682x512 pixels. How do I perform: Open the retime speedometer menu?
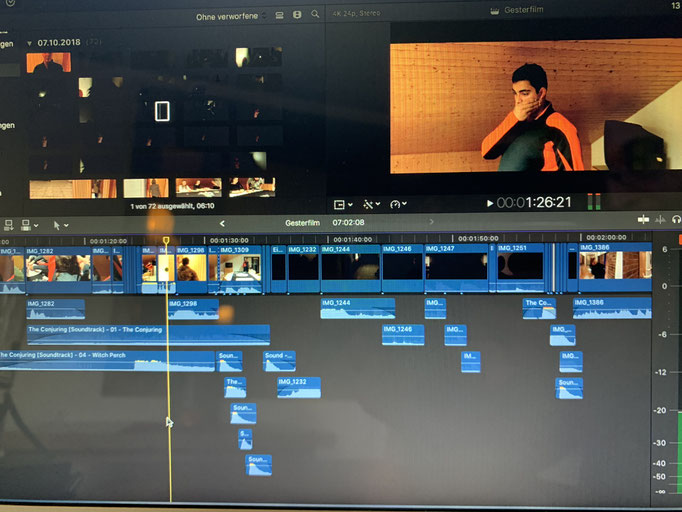(398, 204)
